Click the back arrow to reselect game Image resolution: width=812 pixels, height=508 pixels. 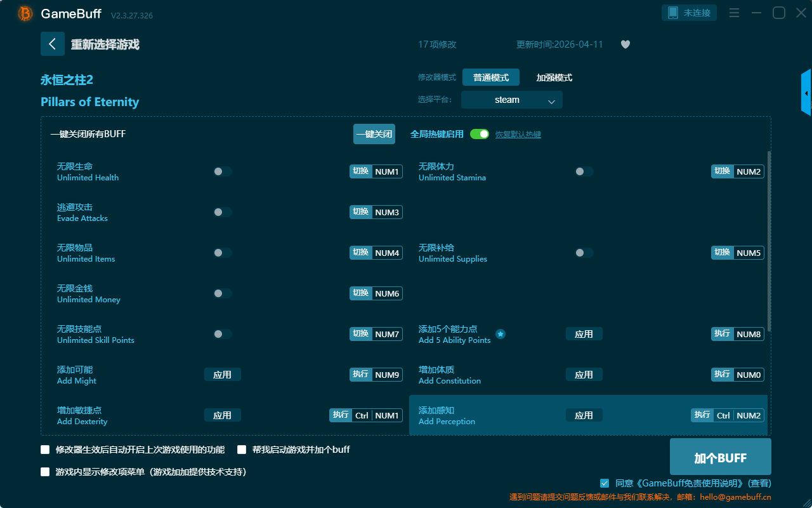[x=52, y=44]
